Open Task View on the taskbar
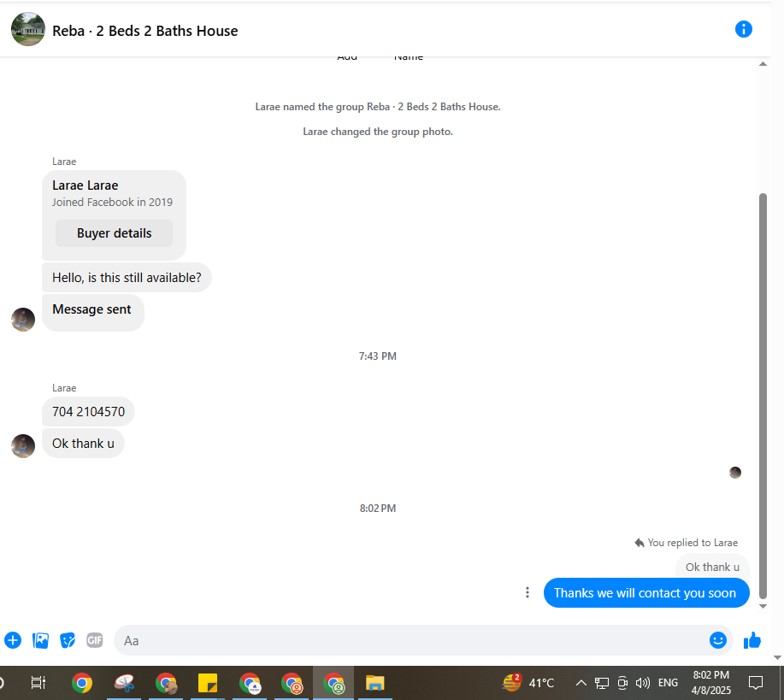This screenshot has height=700, width=784. coord(38,683)
